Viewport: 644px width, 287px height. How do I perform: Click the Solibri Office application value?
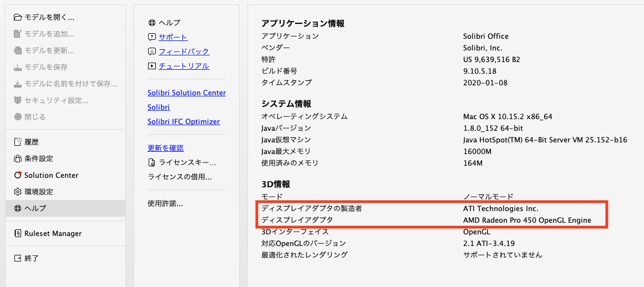click(x=485, y=37)
